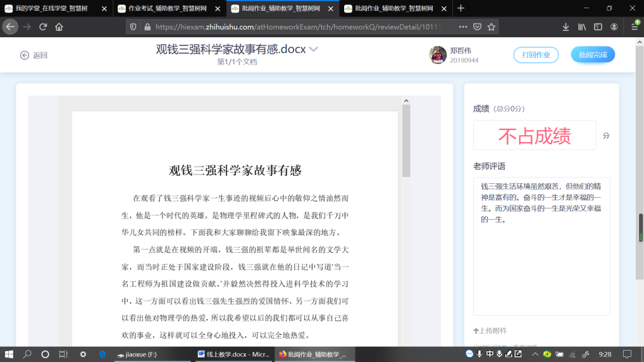The width and height of the screenshot is (644, 362).
Task: Open the Firefox hamburger menu
Action: [635, 27]
